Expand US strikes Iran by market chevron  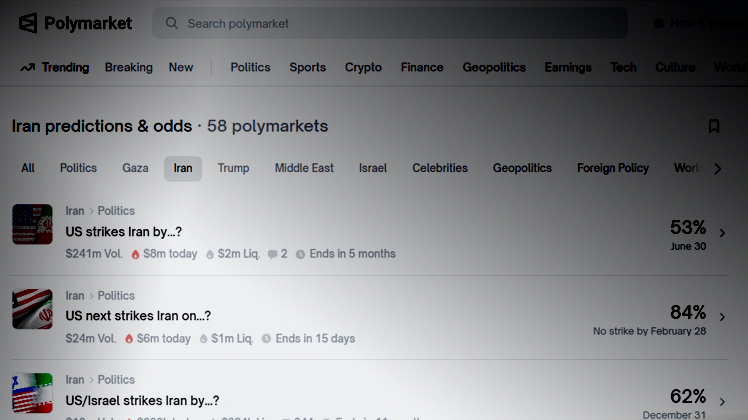click(722, 233)
